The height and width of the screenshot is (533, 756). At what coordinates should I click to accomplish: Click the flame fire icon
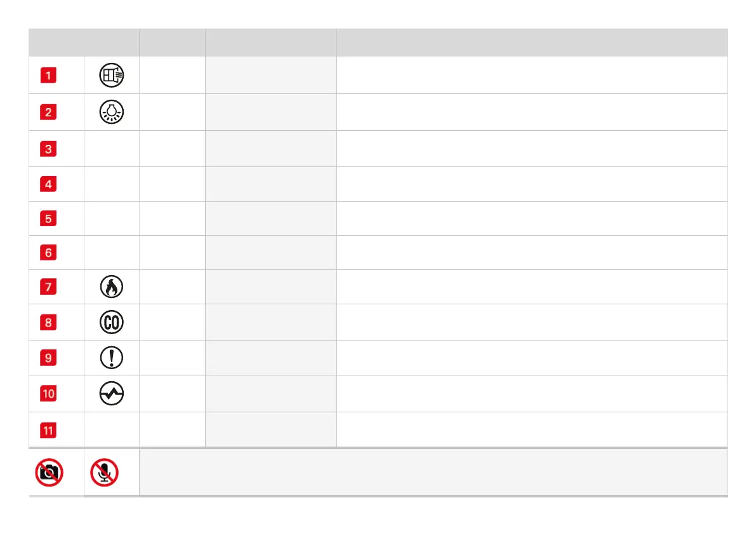(x=112, y=288)
